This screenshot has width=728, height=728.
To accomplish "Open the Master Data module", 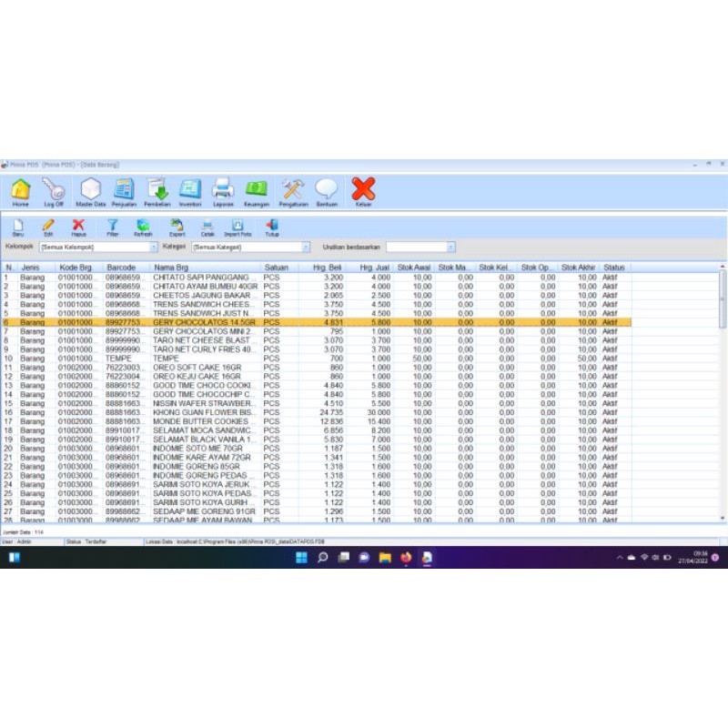I will tap(90, 192).
